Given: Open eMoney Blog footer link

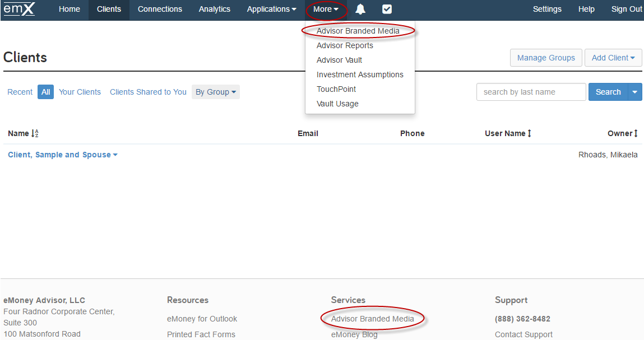Looking at the screenshot, I should pos(354,334).
